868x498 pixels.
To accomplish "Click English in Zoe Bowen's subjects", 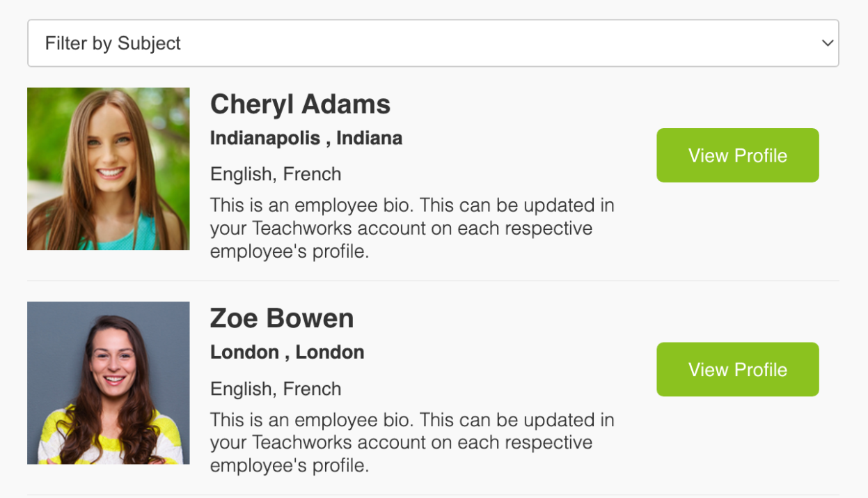I will [x=239, y=389].
